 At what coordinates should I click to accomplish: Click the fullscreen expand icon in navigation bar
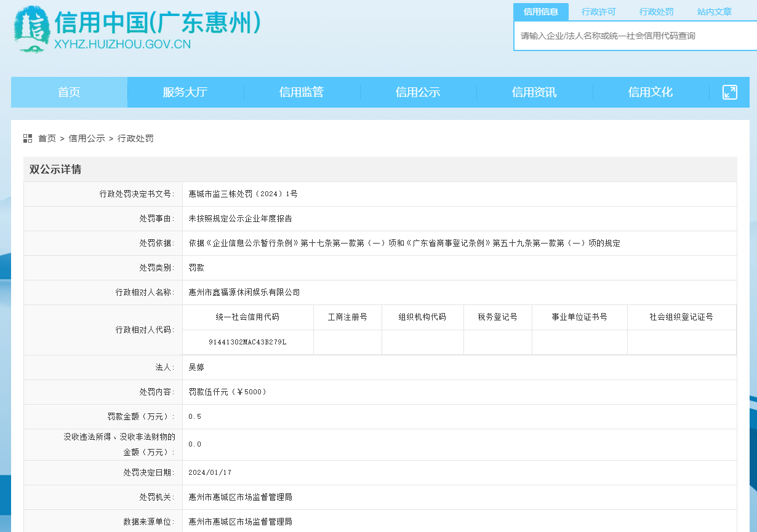pos(730,92)
